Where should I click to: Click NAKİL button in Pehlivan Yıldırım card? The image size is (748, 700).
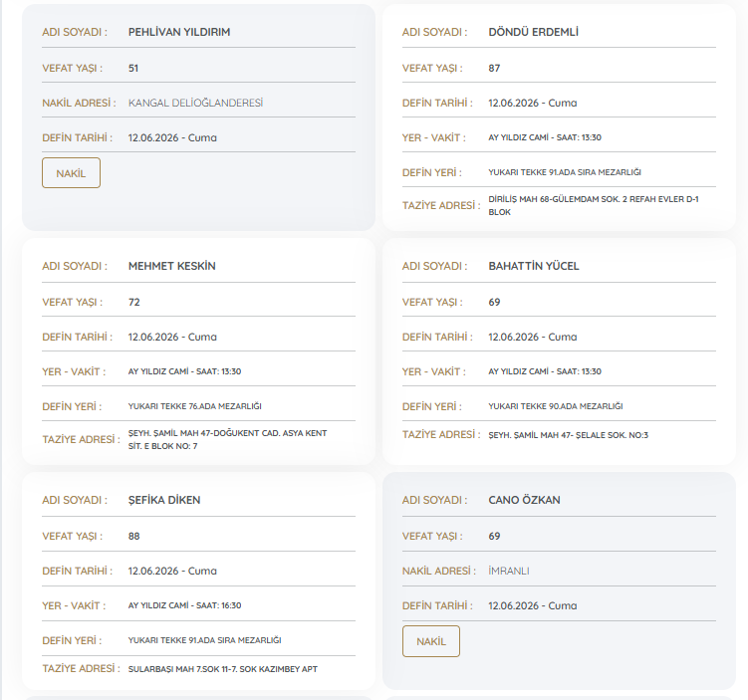[x=71, y=172]
